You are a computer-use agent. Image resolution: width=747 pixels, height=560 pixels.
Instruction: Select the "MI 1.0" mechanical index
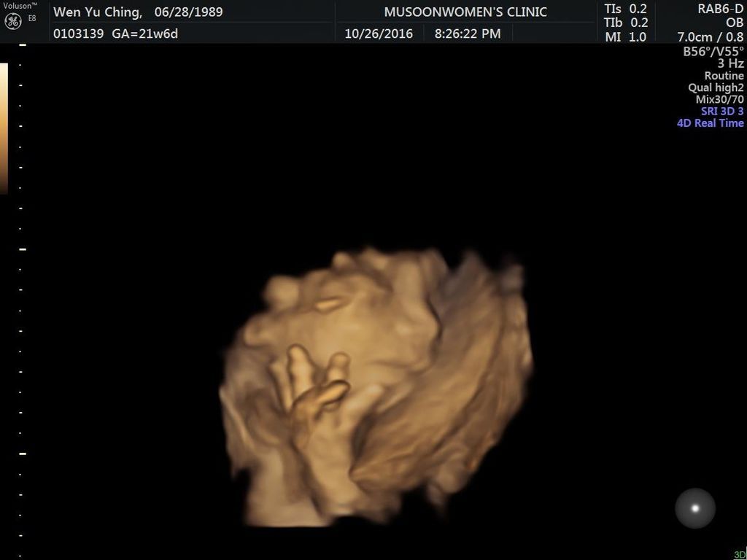tap(626, 36)
